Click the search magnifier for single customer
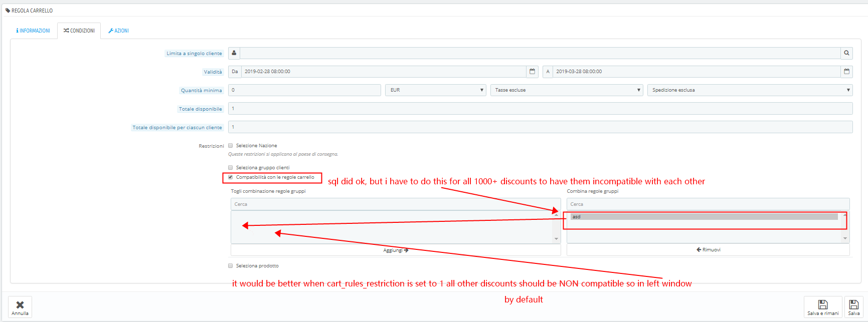 coord(846,53)
